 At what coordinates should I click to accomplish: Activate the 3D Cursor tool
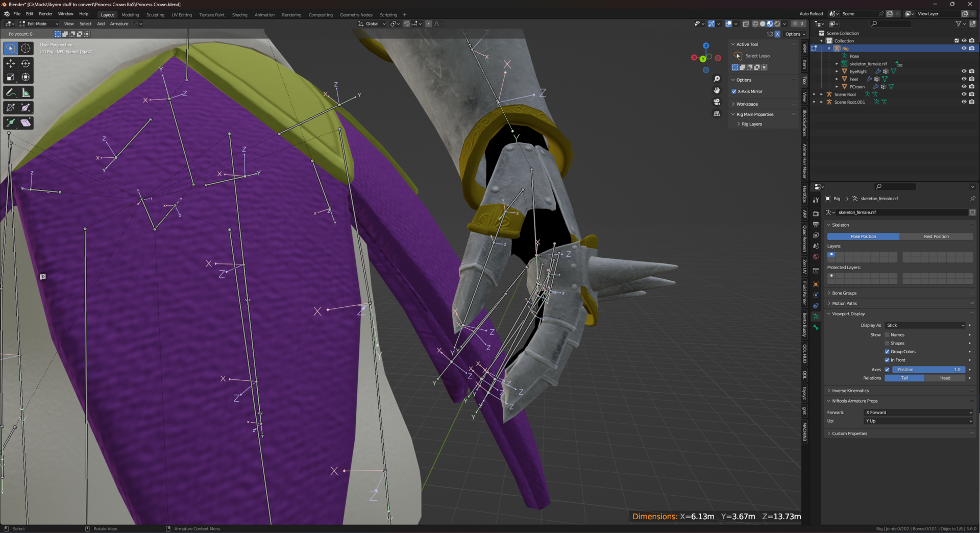[26, 48]
